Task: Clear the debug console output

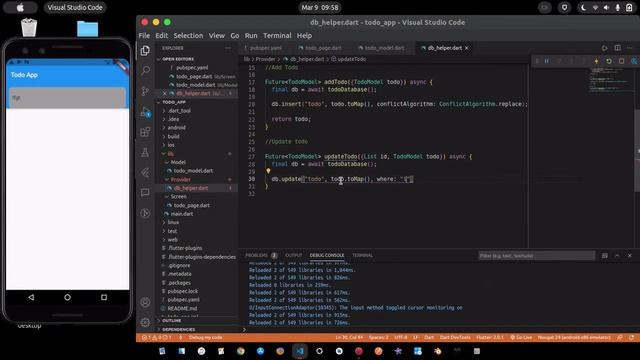Action: pyautogui.click(x=604, y=256)
